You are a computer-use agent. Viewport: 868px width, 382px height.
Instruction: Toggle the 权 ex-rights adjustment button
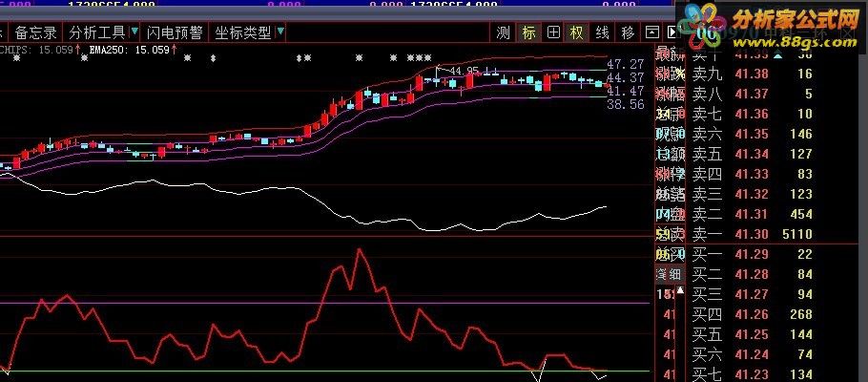[x=577, y=32]
